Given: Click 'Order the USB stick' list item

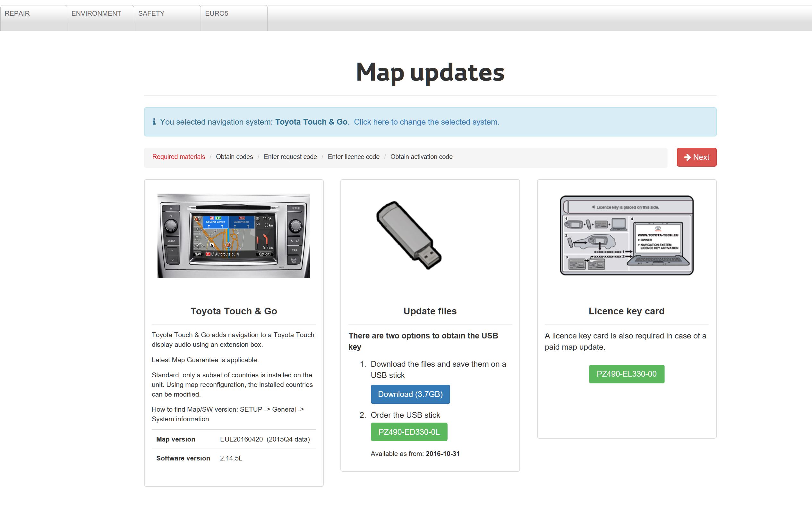Looking at the screenshot, I should coord(405,415).
